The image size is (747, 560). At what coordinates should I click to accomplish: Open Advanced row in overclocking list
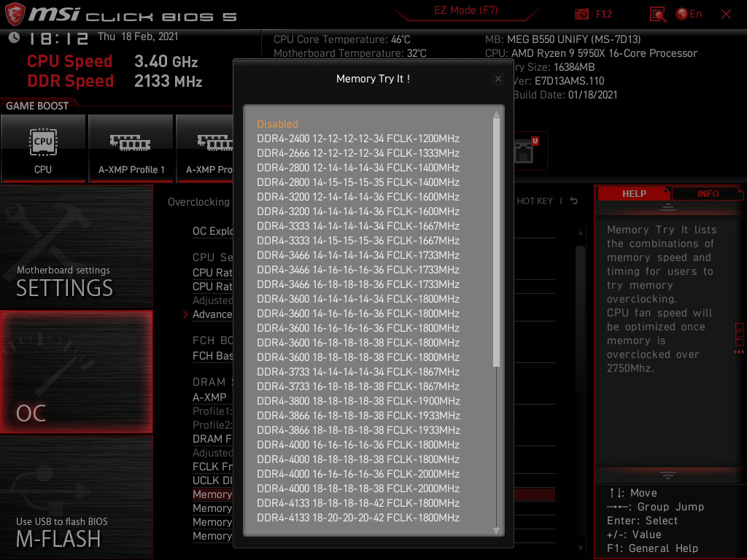[212, 314]
